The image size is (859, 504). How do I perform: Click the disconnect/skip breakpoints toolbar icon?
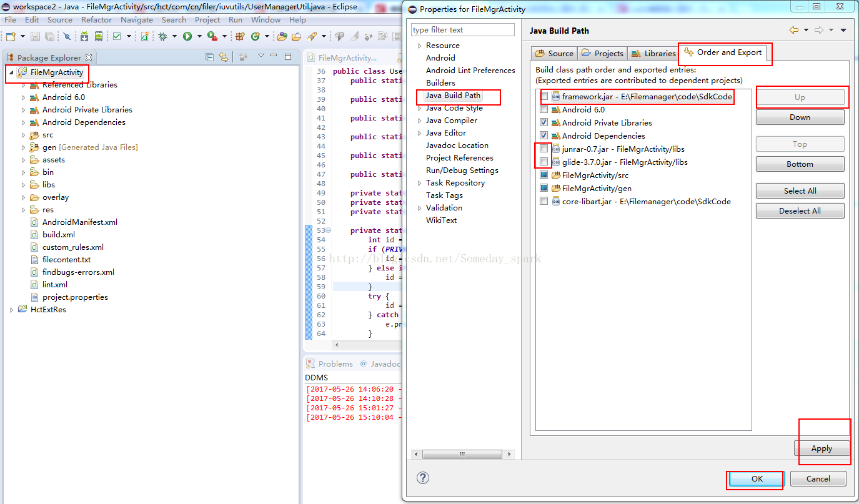click(67, 37)
